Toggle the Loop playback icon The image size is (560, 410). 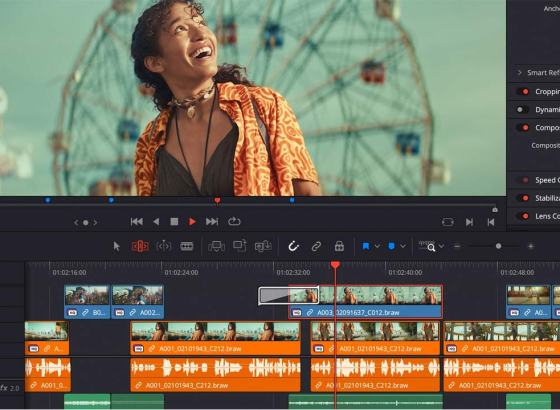234,221
